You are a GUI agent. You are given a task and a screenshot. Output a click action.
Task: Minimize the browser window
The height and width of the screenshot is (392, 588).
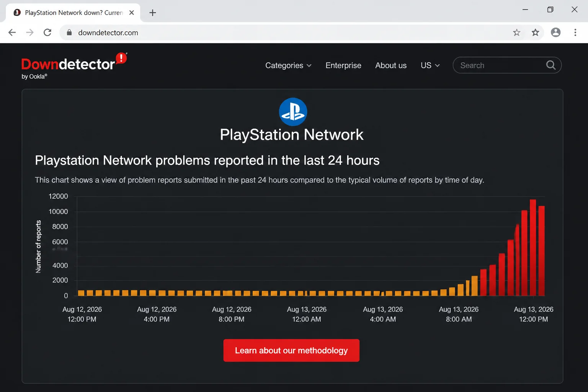525,10
